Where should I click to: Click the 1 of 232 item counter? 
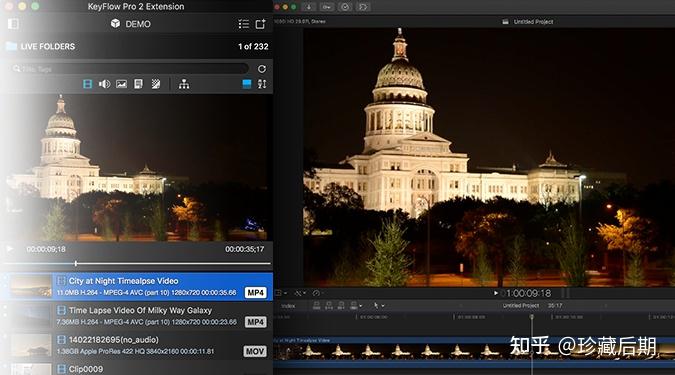click(x=253, y=46)
